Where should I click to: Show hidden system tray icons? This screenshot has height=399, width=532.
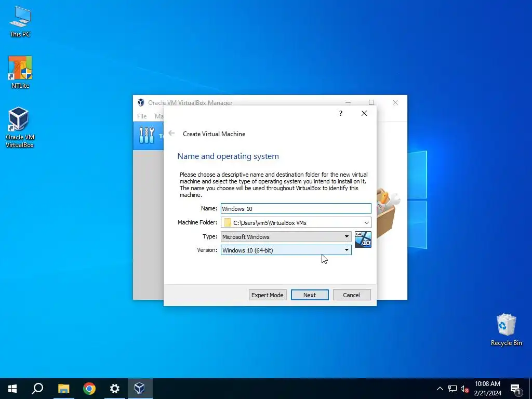click(440, 389)
